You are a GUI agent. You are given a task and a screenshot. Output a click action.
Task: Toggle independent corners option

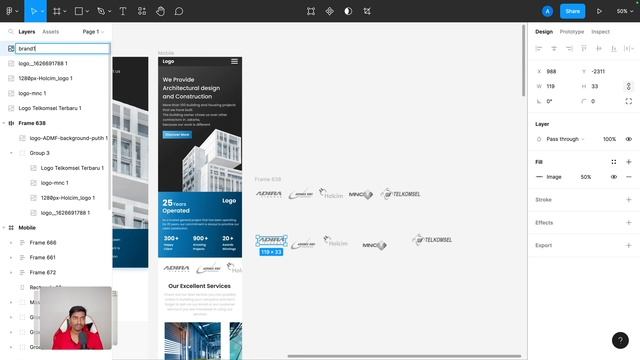(x=629, y=101)
